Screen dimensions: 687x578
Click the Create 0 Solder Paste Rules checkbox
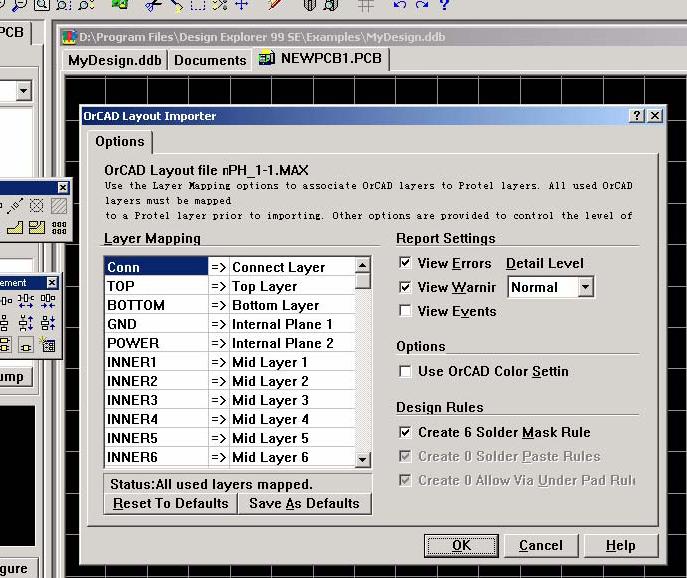tap(405, 456)
